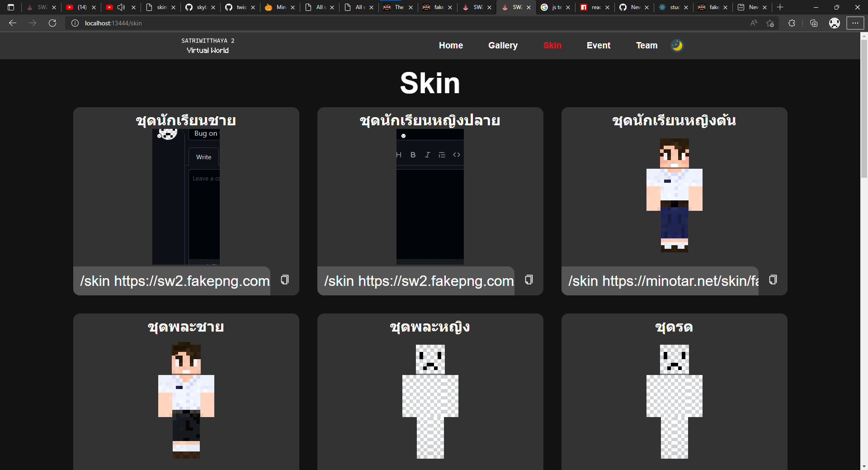
Task: Add this page to favorites with the star
Action: pos(770,23)
